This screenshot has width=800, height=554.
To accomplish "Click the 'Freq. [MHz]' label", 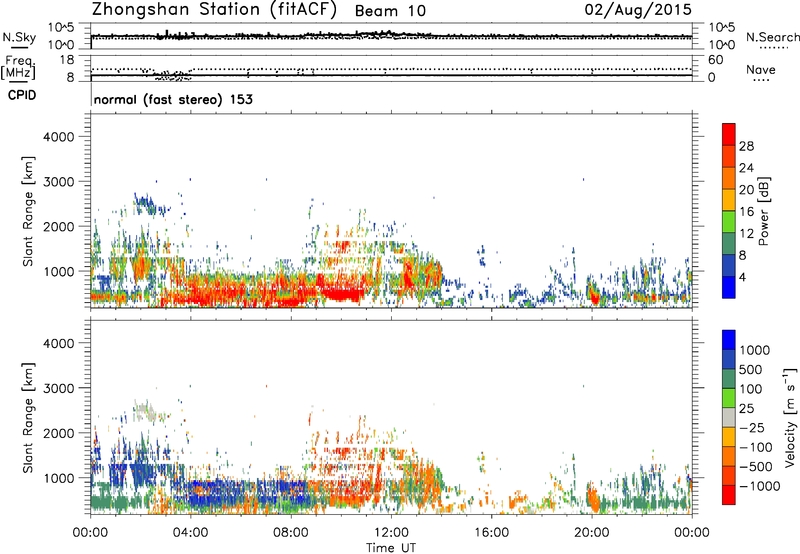I will pyautogui.click(x=18, y=68).
